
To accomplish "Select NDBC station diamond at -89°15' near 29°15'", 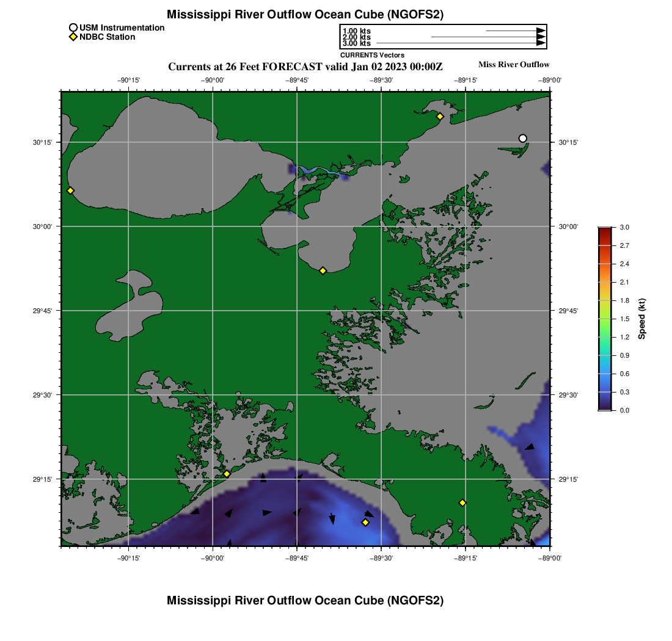I will [462, 502].
